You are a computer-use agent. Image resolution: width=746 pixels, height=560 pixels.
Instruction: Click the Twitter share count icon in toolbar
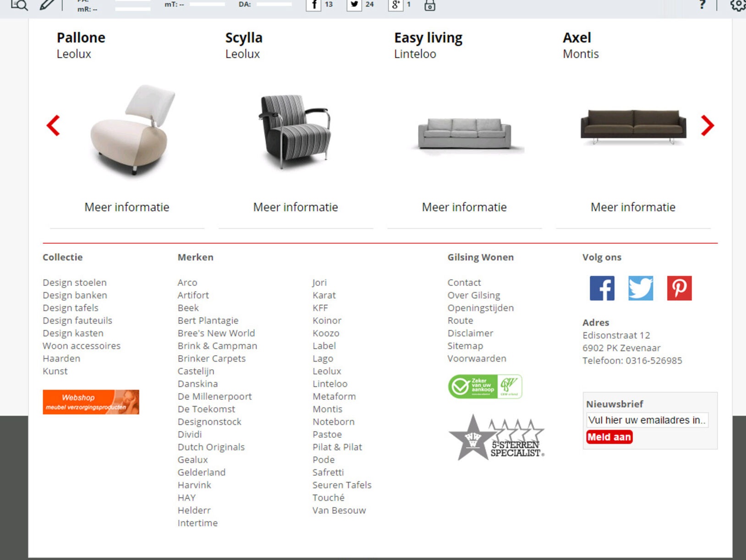(x=354, y=5)
